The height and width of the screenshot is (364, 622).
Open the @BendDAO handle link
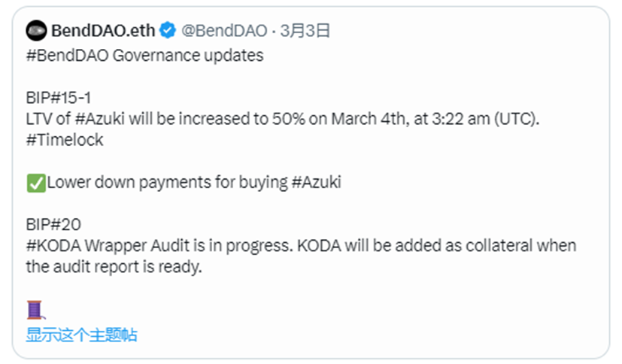pos(224,31)
